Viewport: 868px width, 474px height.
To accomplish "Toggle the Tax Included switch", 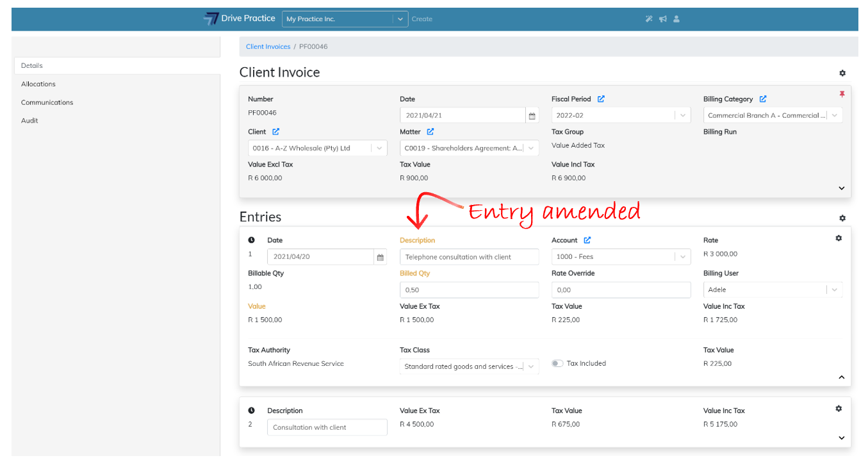I will pos(557,364).
